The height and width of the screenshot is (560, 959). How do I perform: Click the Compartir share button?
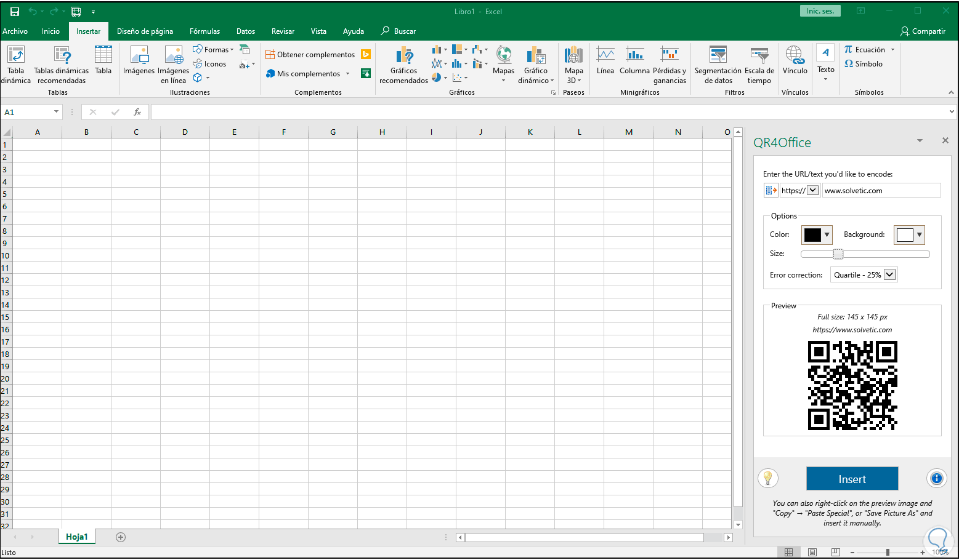coord(923,31)
